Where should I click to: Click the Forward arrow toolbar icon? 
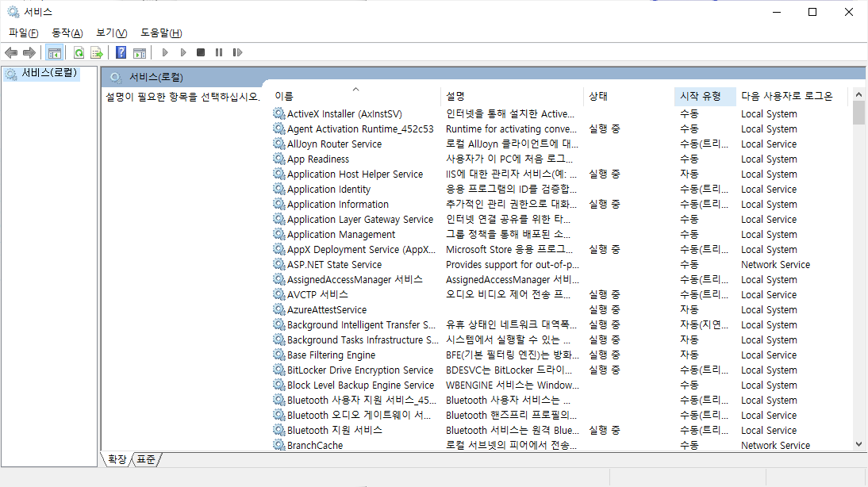tap(29, 52)
